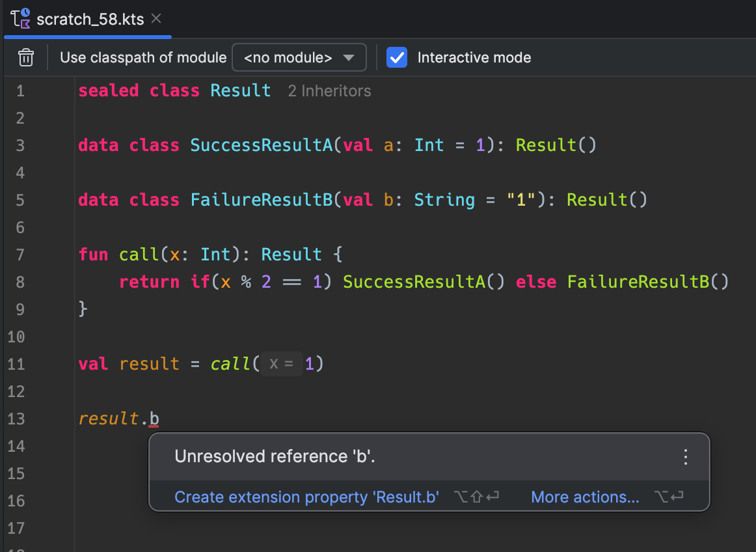
Task: Open the <no module> classpath dropdown
Action: point(299,57)
